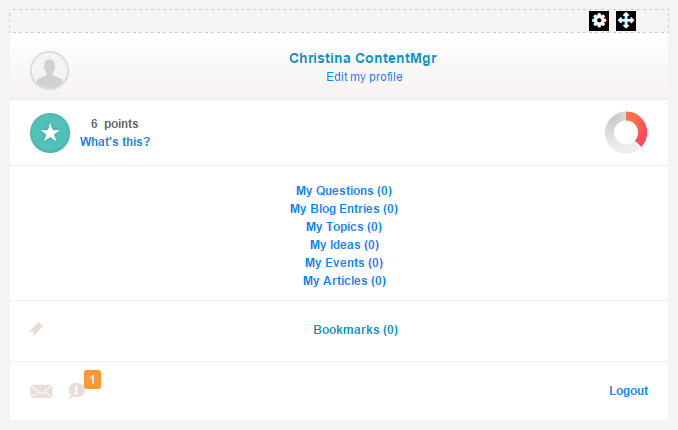Click the What's this? points link
Screen dimensions: 678x430
tap(115, 142)
